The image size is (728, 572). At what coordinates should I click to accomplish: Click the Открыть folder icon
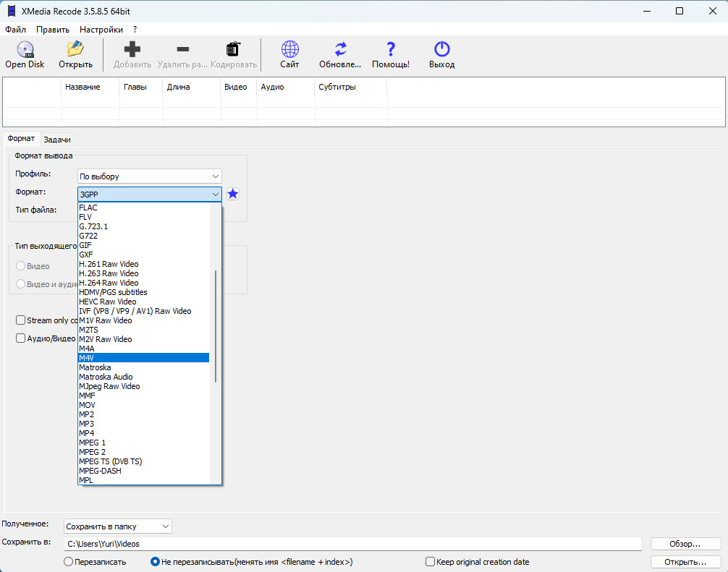click(x=75, y=48)
